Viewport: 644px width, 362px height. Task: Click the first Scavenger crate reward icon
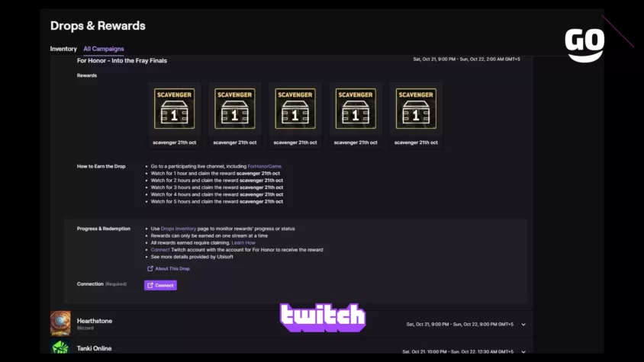(174, 109)
